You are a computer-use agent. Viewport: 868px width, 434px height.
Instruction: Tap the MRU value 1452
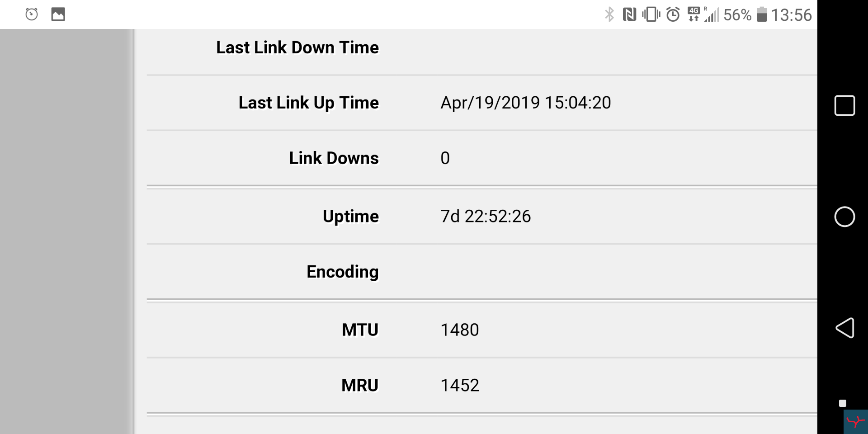click(x=460, y=385)
